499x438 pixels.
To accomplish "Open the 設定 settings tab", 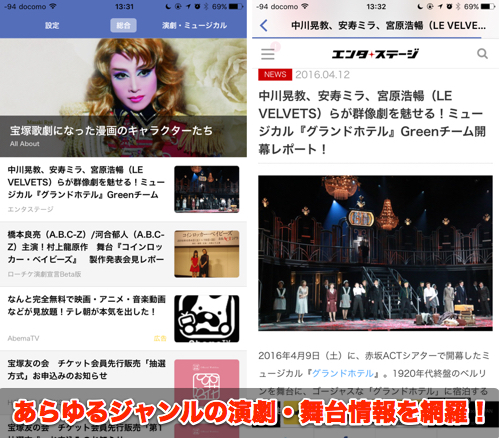I will [x=52, y=25].
